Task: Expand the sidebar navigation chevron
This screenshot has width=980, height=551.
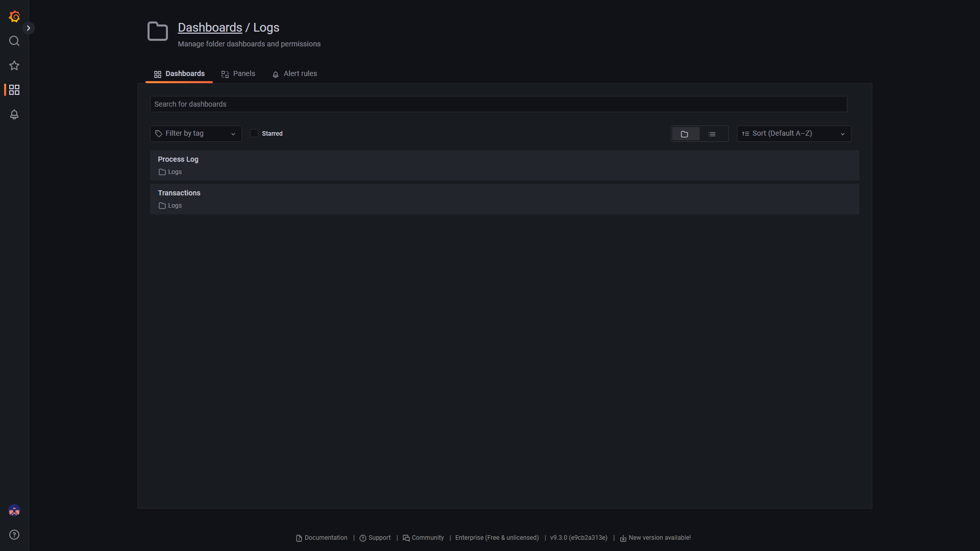Action: pyautogui.click(x=29, y=28)
